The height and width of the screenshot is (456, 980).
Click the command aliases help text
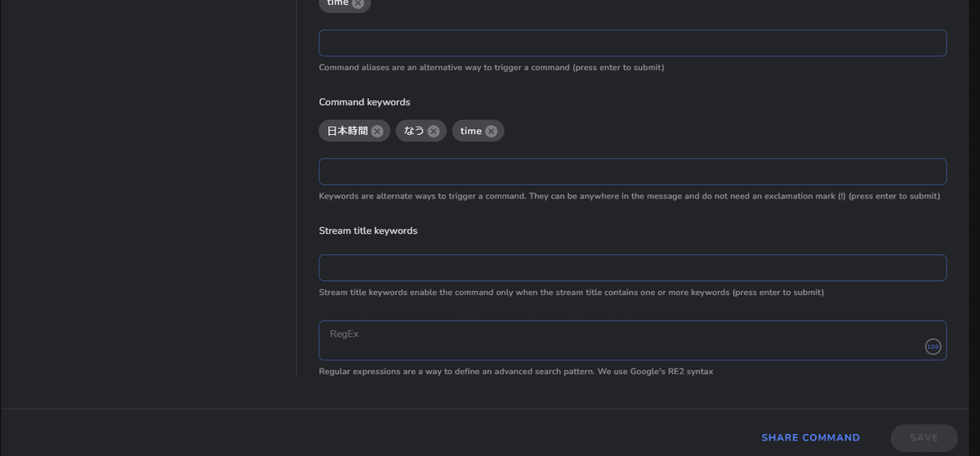(x=491, y=68)
